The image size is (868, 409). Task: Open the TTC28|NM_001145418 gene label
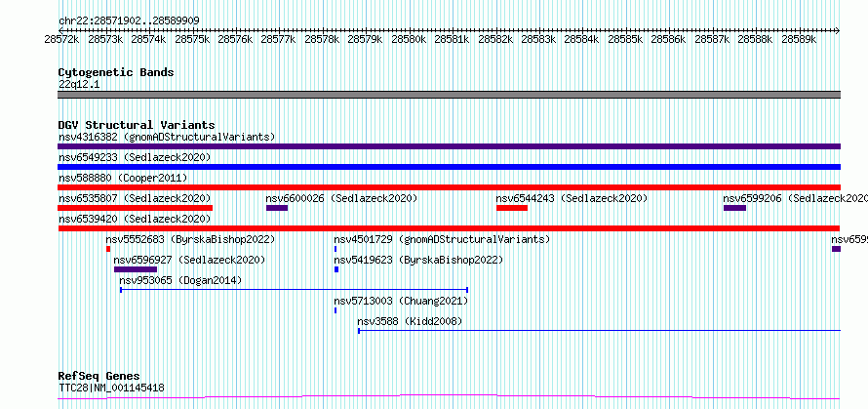coord(111,388)
